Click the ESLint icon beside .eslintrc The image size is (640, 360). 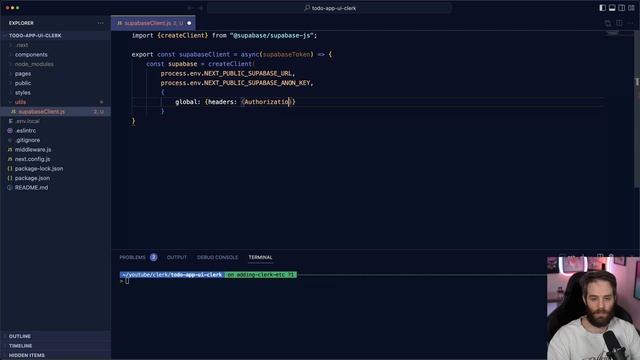pyautogui.click(x=10, y=131)
